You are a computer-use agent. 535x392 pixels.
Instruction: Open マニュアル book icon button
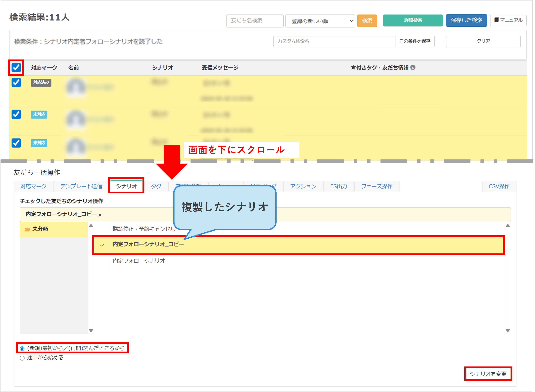(508, 20)
